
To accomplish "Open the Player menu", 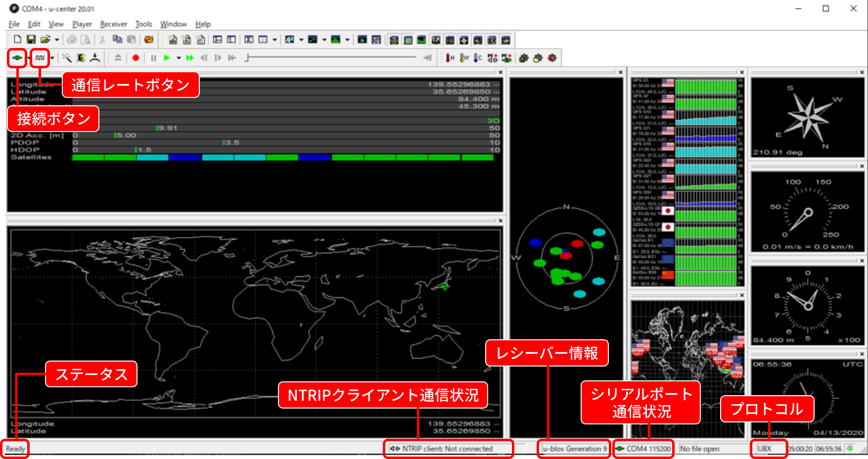I will point(82,24).
